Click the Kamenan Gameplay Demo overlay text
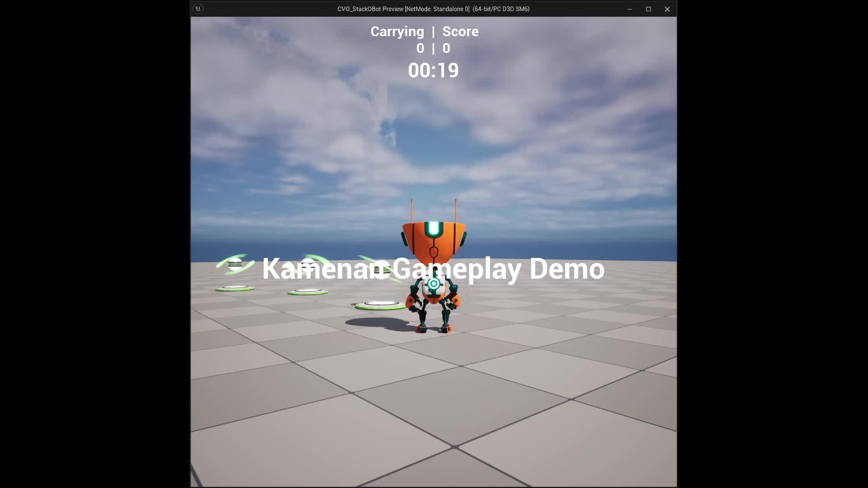The height and width of the screenshot is (488, 868). click(433, 269)
